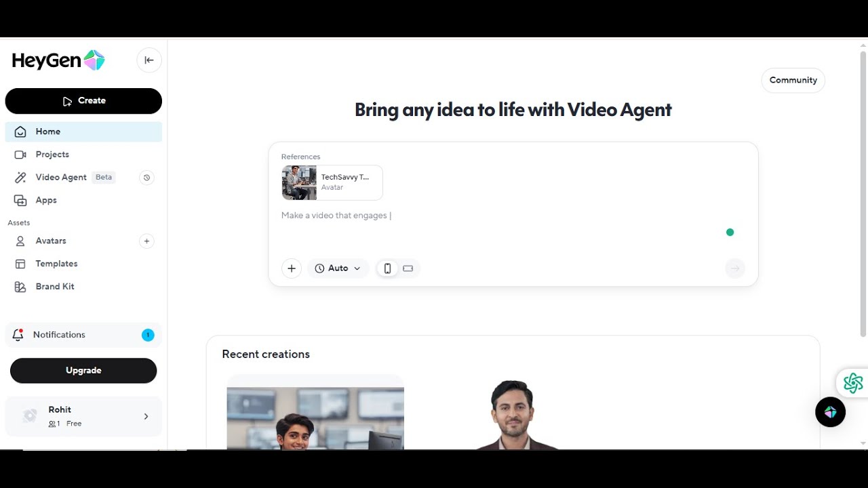Select landscape orientation
This screenshot has height=488, width=868.
[408, 268]
